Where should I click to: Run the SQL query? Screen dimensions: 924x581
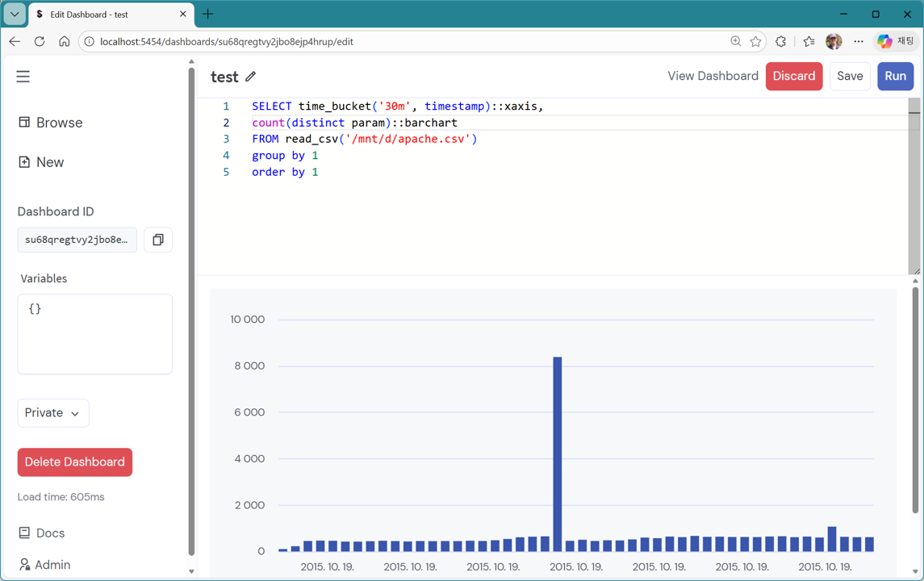pos(895,76)
